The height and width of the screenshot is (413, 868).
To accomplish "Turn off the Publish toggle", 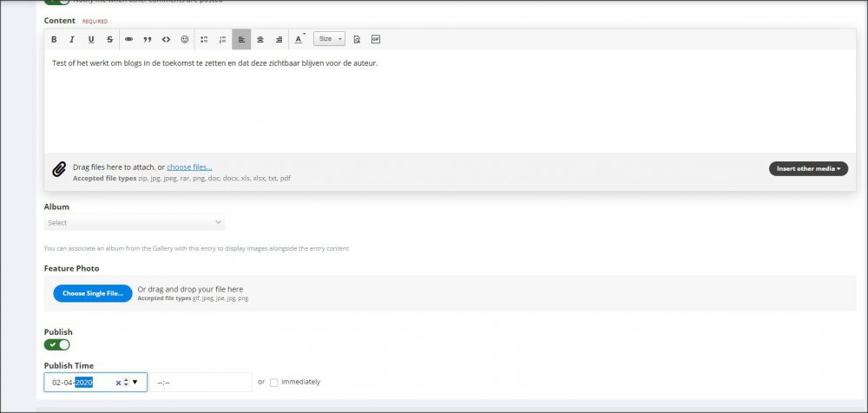I will [x=58, y=344].
